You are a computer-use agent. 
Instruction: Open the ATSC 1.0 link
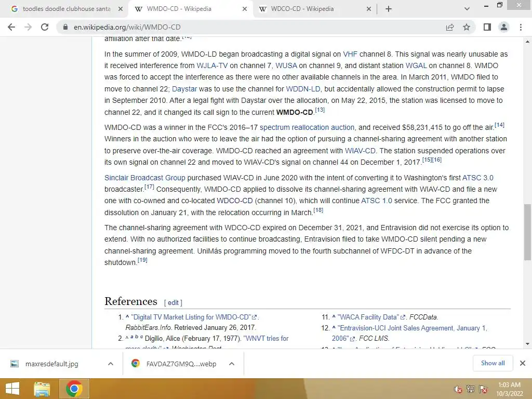[x=377, y=201]
